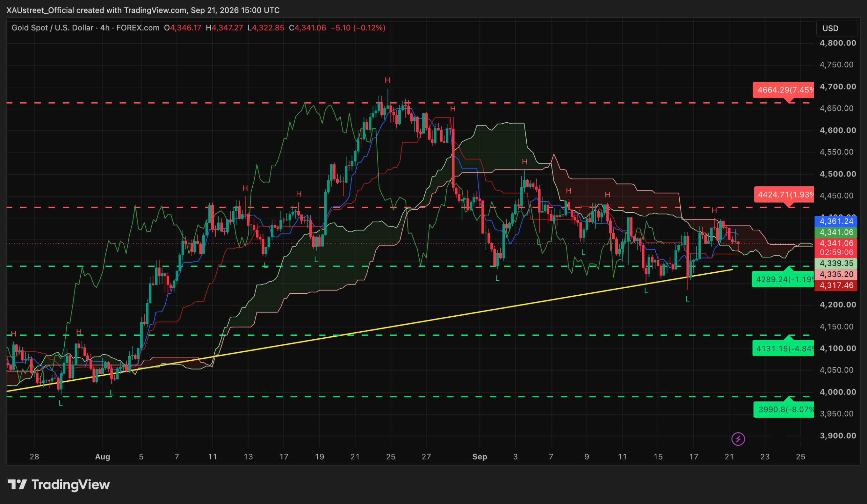This screenshot has height=504, width=867.
Task: Click the 4,800.00 price axis label
Action: [838, 43]
